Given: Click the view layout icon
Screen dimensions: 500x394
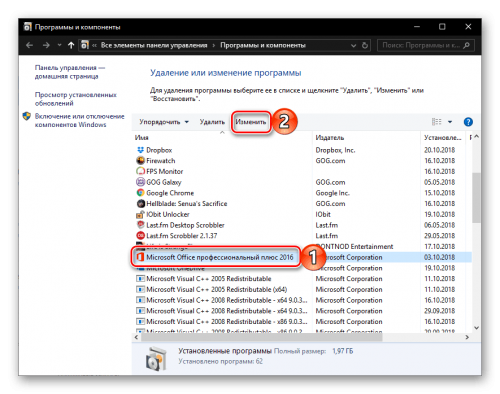Looking at the screenshot, I should point(436,122).
